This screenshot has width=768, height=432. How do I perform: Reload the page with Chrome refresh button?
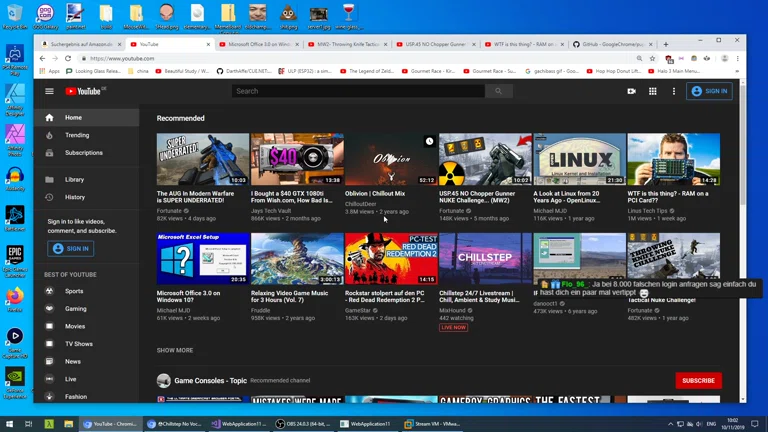pyautogui.click(x=68, y=58)
